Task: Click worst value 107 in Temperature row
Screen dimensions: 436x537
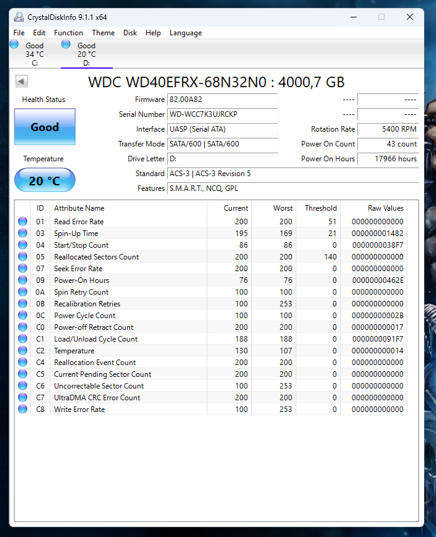Action: pos(286,350)
